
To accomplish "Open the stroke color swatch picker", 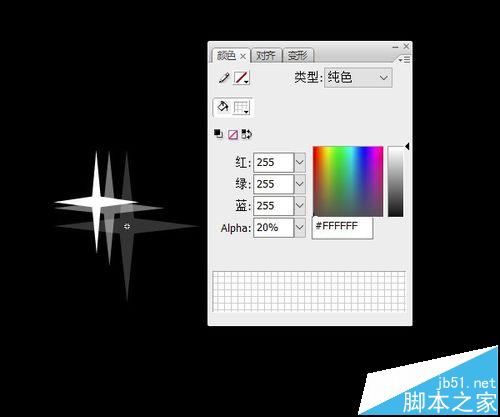I will (x=241, y=78).
